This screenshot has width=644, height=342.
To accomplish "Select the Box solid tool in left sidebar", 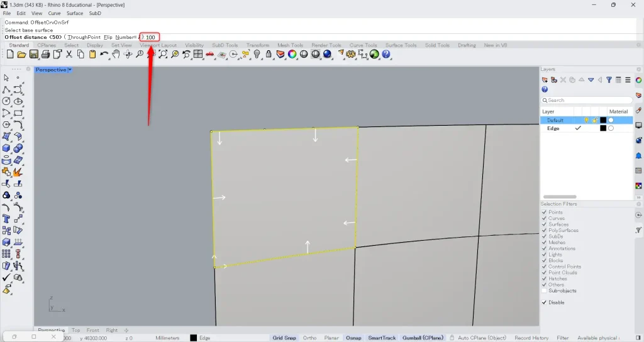I will (x=6, y=148).
